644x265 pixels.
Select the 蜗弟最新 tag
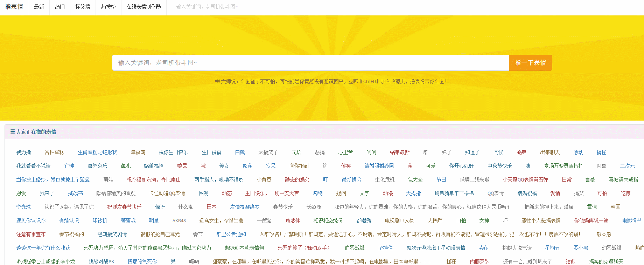(400, 152)
